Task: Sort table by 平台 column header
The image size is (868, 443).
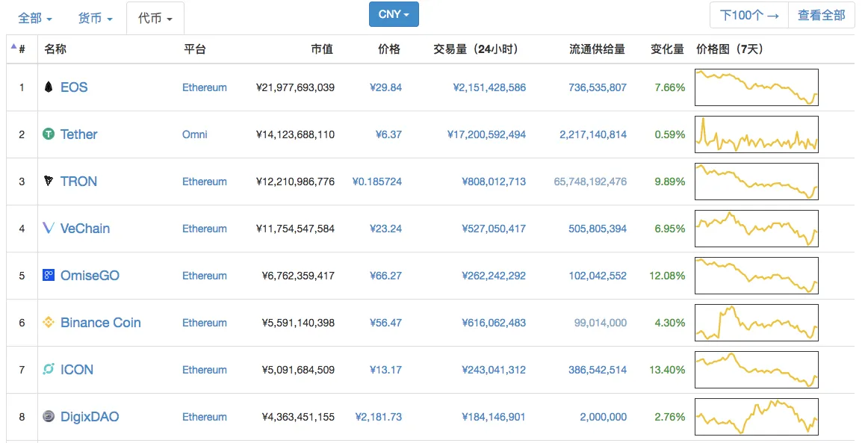Action: click(x=195, y=49)
